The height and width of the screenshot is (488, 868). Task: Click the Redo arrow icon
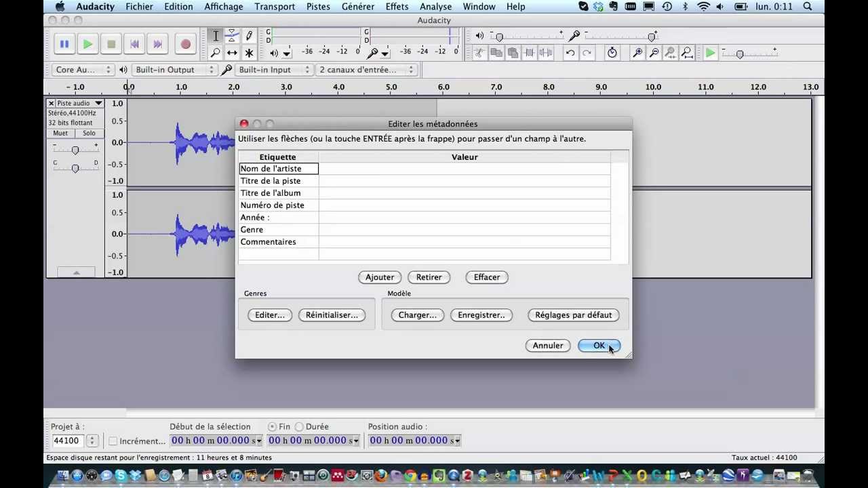pyautogui.click(x=587, y=52)
